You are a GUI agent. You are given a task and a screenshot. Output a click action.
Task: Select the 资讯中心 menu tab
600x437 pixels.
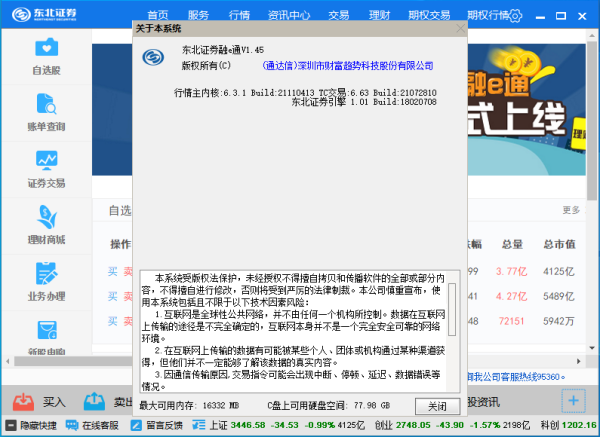[x=289, y=15]
